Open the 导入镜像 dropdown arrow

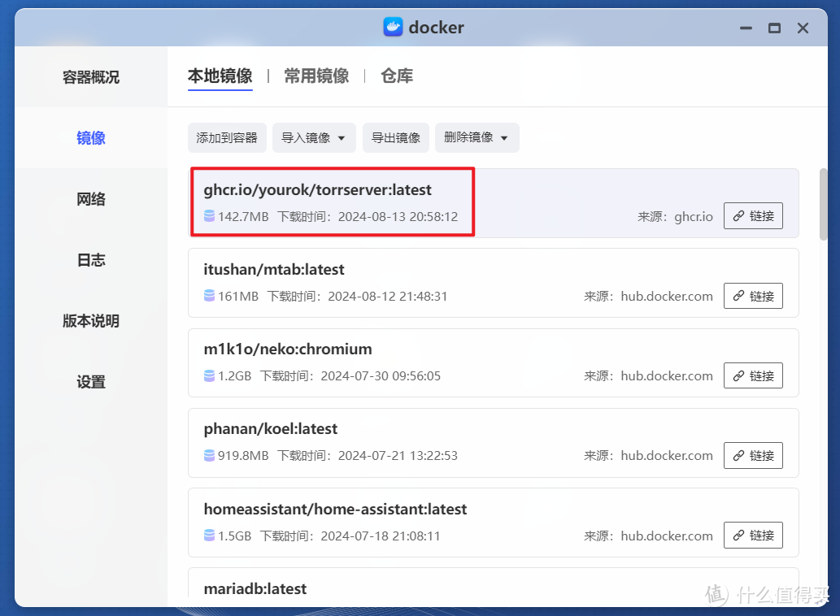[342, 137]
